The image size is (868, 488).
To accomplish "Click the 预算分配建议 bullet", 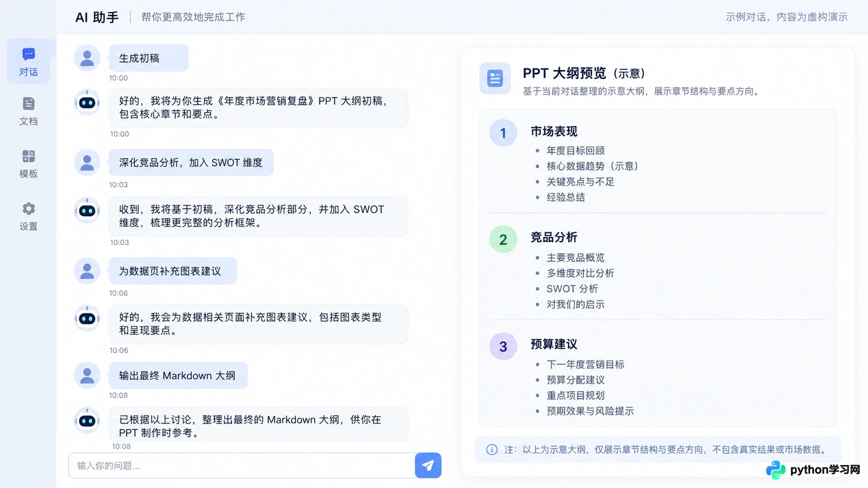I will 576,380.
